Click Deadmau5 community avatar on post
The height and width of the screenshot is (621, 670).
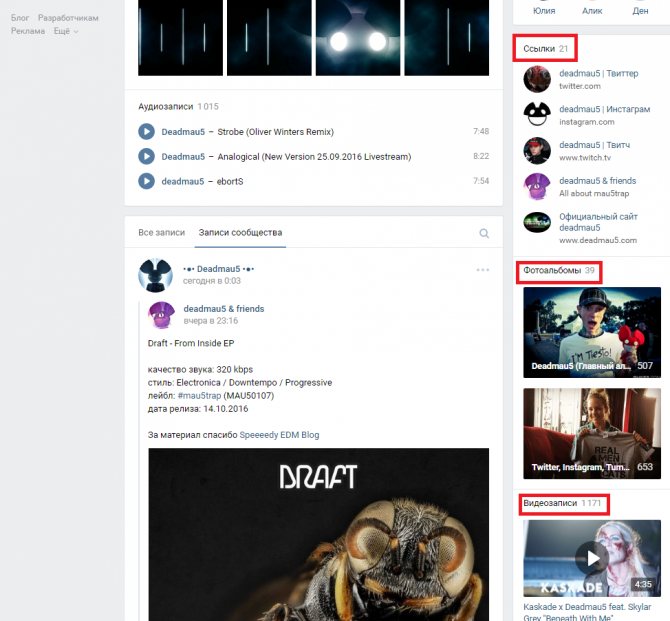click(x=156, y=275)
